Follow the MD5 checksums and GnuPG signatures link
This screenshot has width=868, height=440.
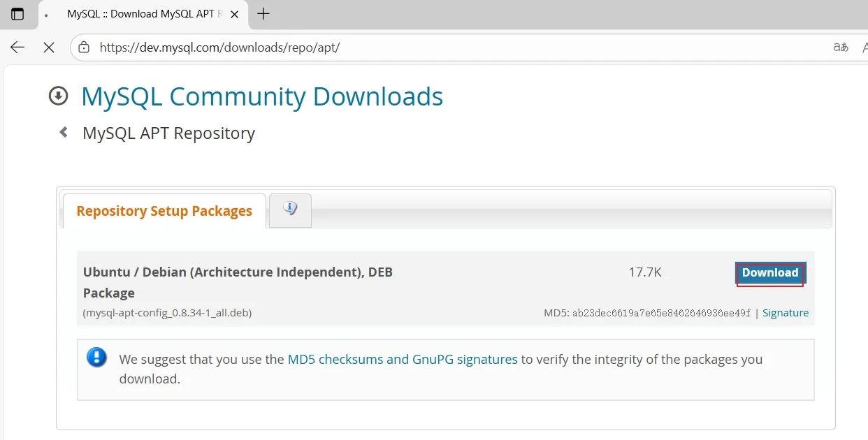(x=403, y=360)
